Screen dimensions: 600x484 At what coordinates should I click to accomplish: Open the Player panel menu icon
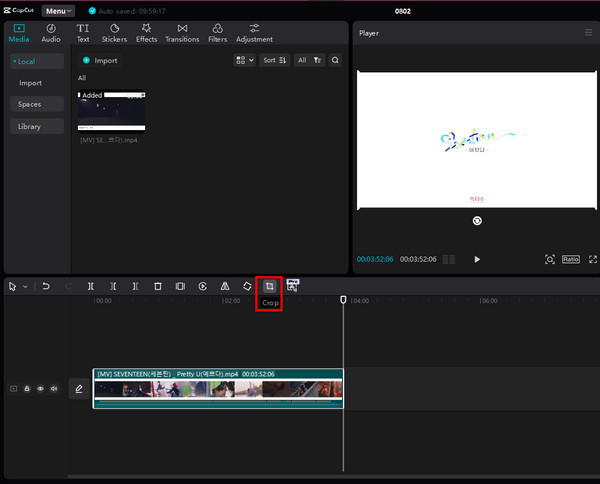click(x=588, y=33)
